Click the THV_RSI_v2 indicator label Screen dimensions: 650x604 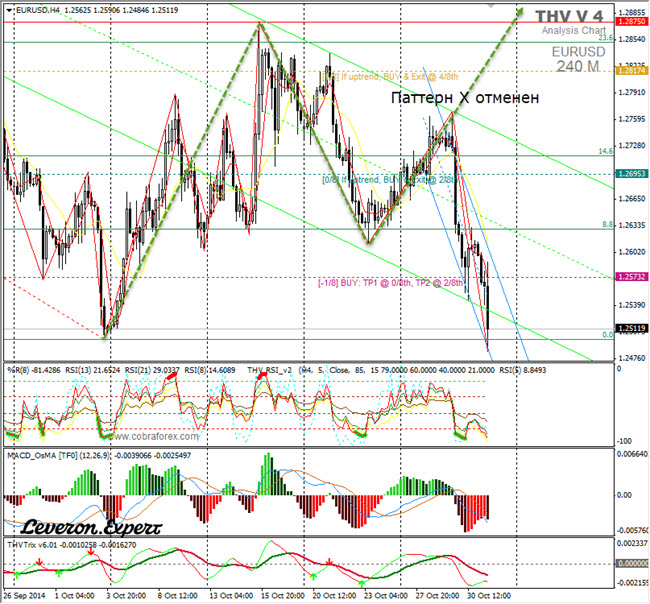click(269, 370)
